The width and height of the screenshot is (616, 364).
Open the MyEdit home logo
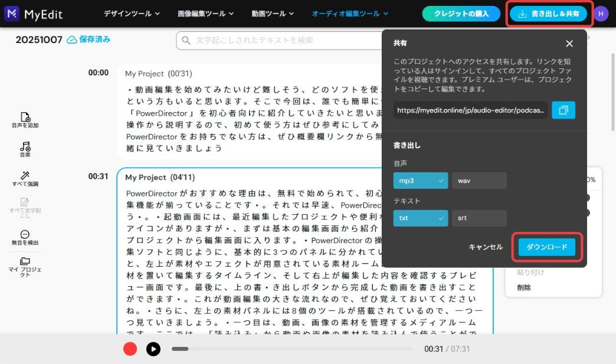pyautogui.click(x=34, y=13)
